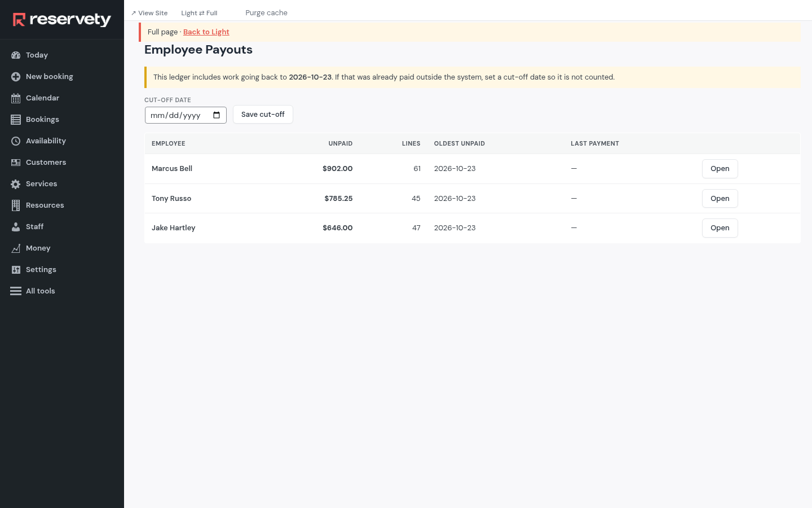Viewport: 812px width, 508px height.
Task: Click Purge cache in top bar
Action: click(266, 13)
